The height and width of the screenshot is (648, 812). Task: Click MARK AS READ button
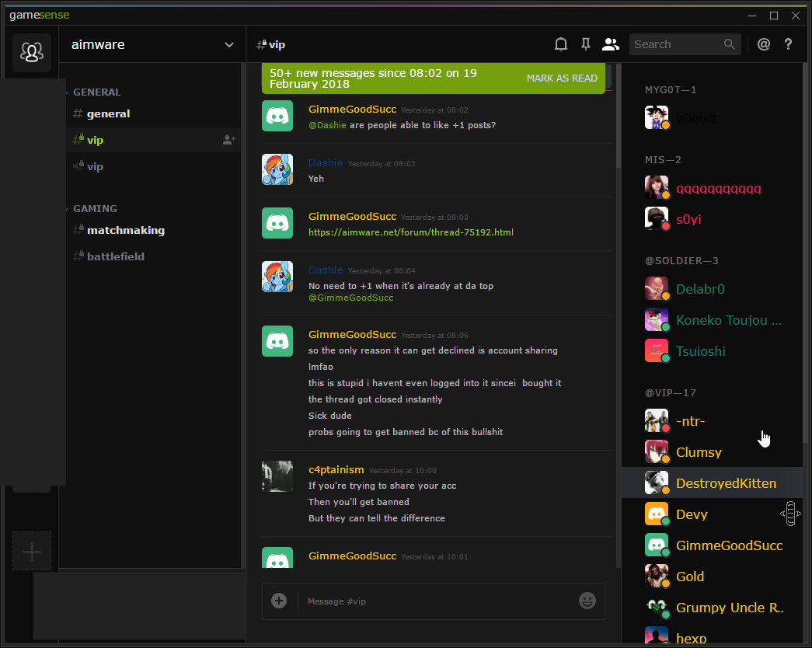pyautogui.click(x=562, y=78)
